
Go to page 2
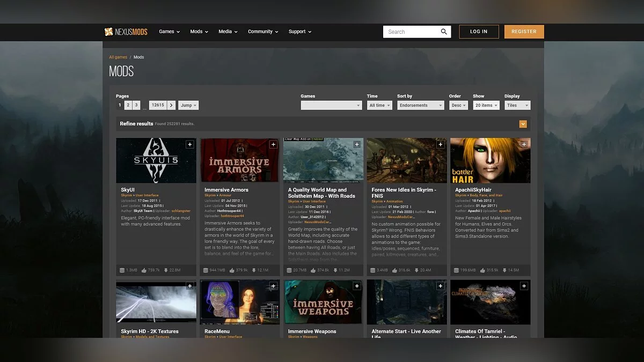128,105
